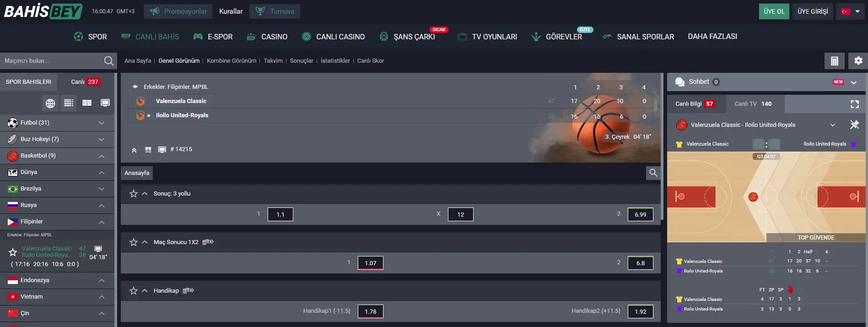Favorite the Valenzuela Classic match in sidebar
Viewport: 868px width, 327px height.
(x=13, y=252)
